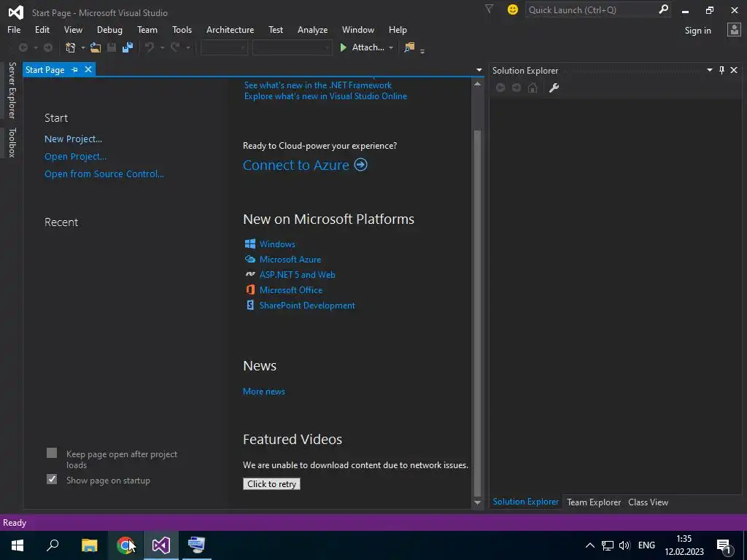Viewport: 747px width, 560px height.
Task: Open the Server Explorer side tab
Action: [12, 90]
